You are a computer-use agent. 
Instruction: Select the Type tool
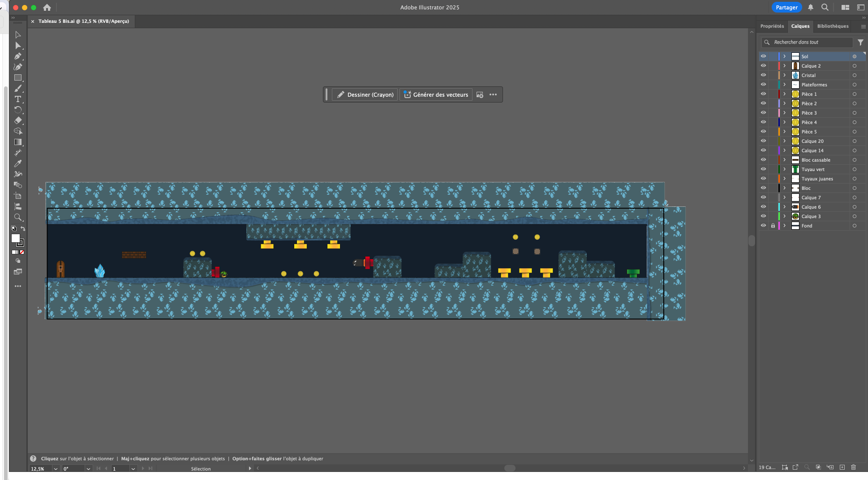[x=18, y=99]
